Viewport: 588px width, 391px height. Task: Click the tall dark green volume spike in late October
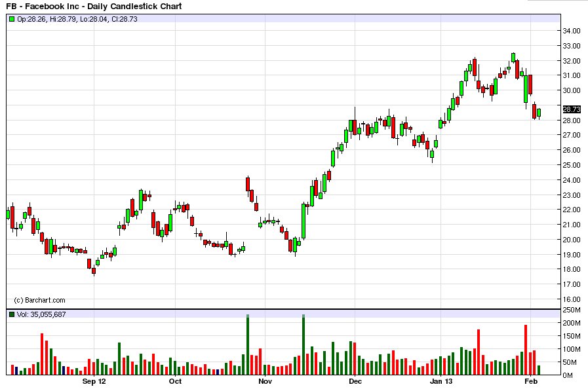(248, 344)
